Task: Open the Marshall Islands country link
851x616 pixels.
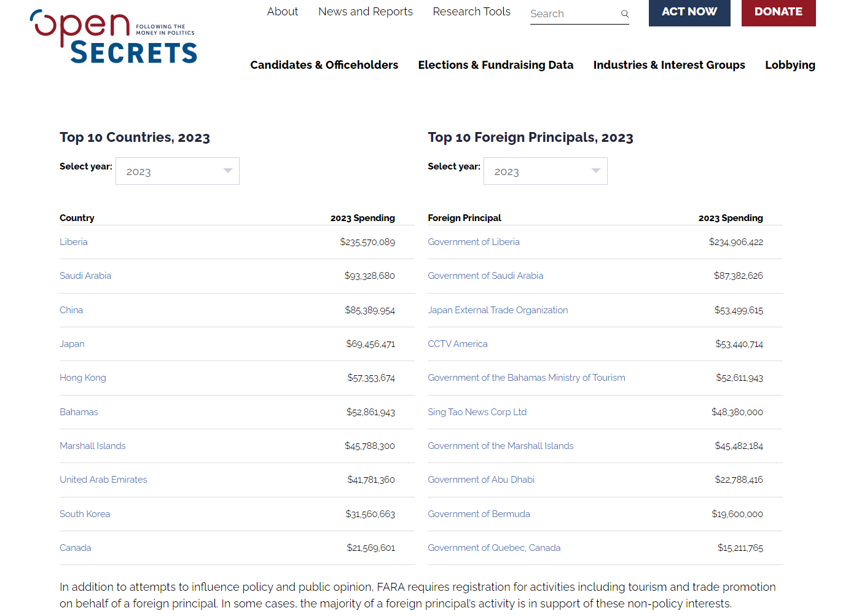Action: [93, 446]
